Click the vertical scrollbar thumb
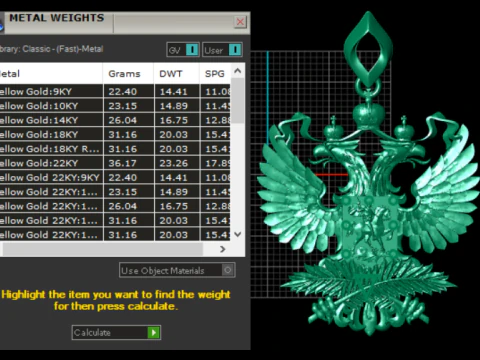Image resolution: width=480 pixels, height=360 pixels. pos(238,101)
